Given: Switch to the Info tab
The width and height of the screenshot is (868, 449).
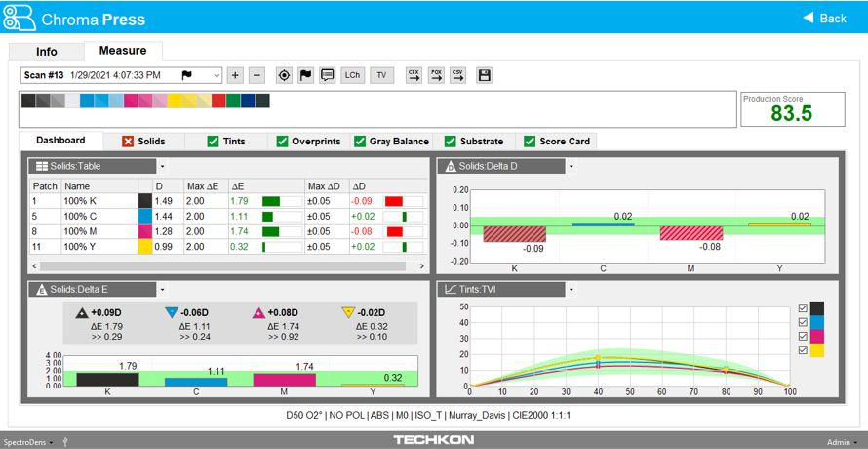Looking at the screenshot, I should point(46,51).
